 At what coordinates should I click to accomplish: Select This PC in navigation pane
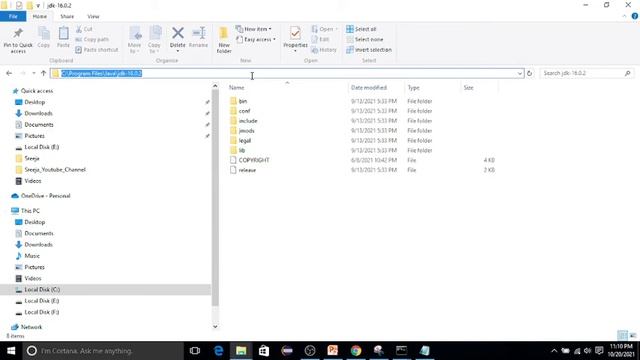[30, 211]
